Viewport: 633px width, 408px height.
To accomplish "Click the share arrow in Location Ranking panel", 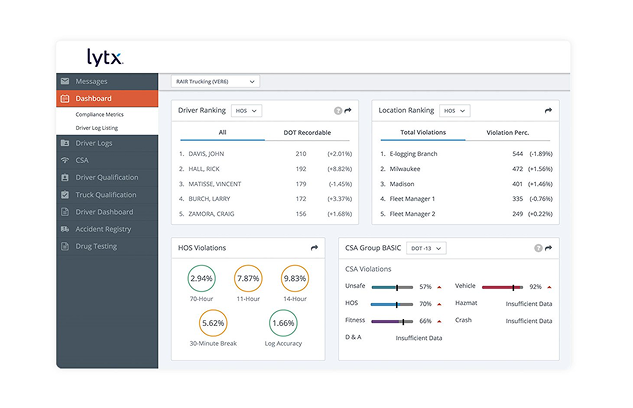I will pos(548,111).
